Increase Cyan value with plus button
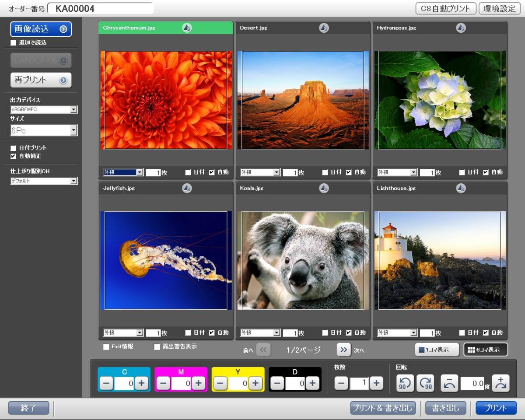 pos(141,383)
